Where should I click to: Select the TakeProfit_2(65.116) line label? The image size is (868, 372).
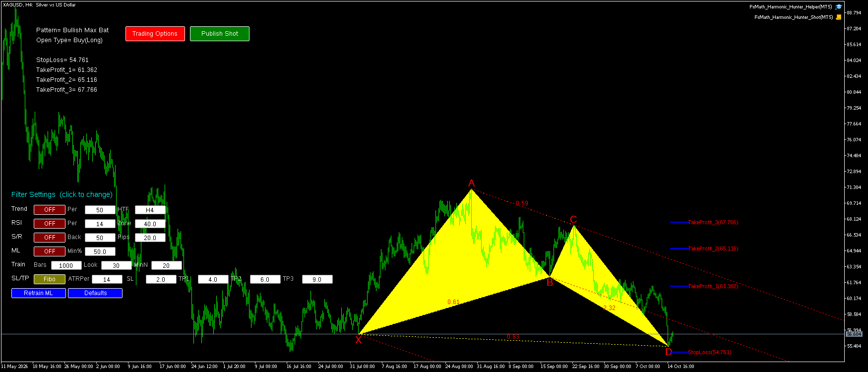click(x=713, y=248)
